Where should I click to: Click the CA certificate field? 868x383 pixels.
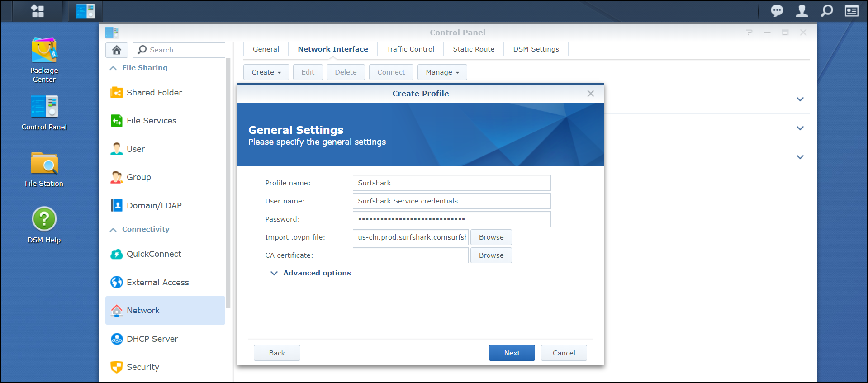point(411,255)
